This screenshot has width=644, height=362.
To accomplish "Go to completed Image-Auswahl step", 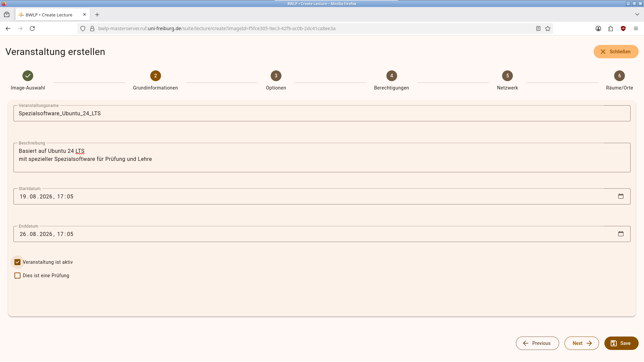I will pyautogui.click(x=28, y=80).
